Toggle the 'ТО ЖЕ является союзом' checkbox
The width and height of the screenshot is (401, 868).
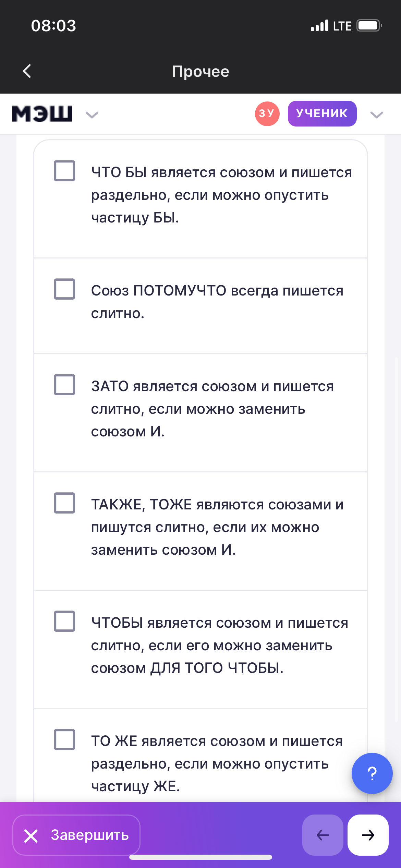[64, 739]
